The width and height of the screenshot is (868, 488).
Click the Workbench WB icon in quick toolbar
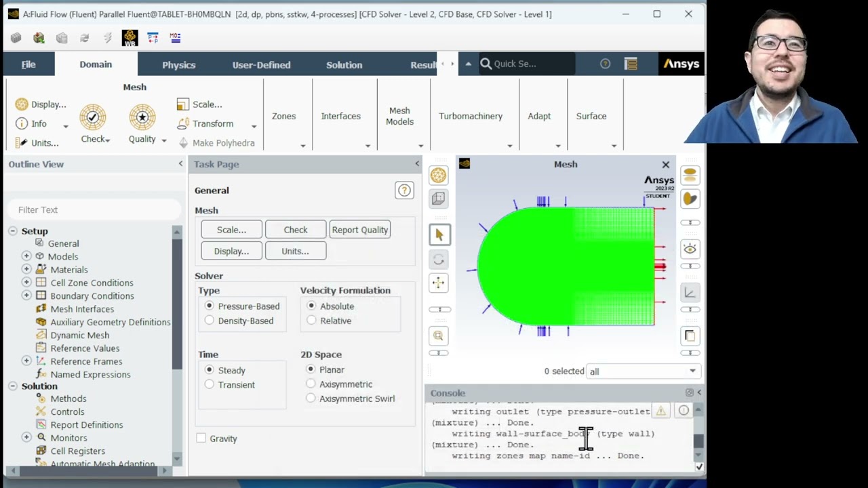pos(130,38)
